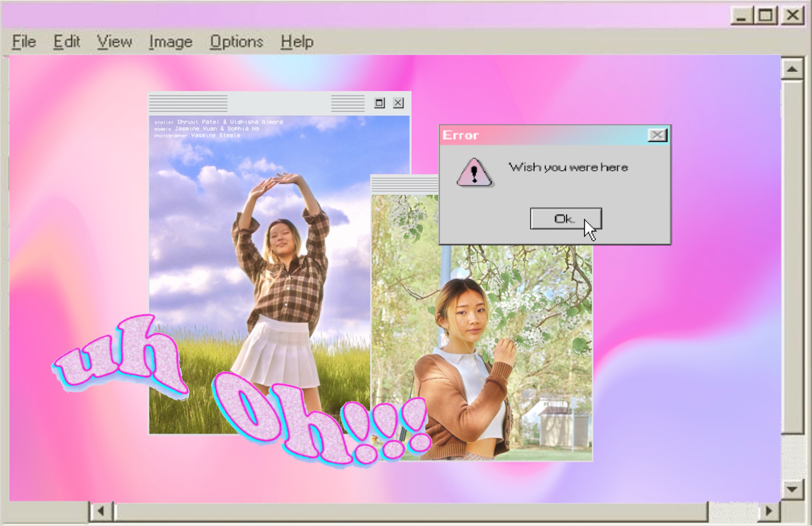This screenshot has width=812, height=526.
Task: Click the maximize icon on the plaid-shirt photo window
Action: [x=379, y=103]
